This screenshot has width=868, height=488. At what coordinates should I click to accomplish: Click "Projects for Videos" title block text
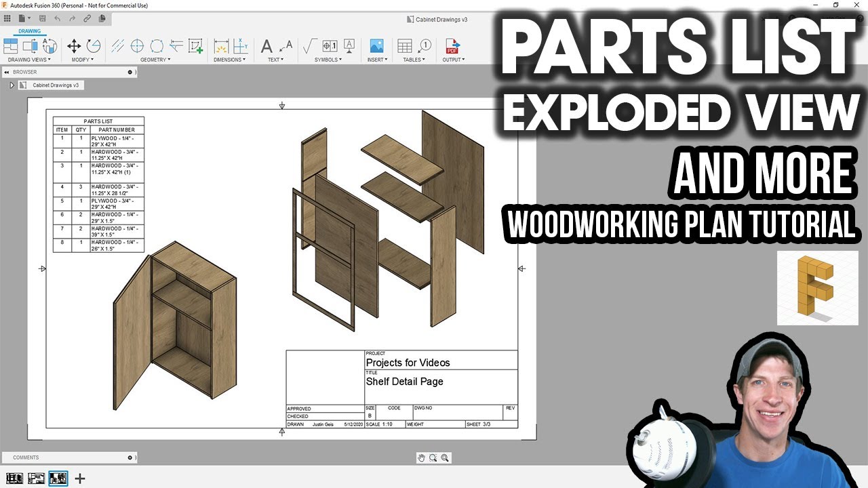coord(408,363)
